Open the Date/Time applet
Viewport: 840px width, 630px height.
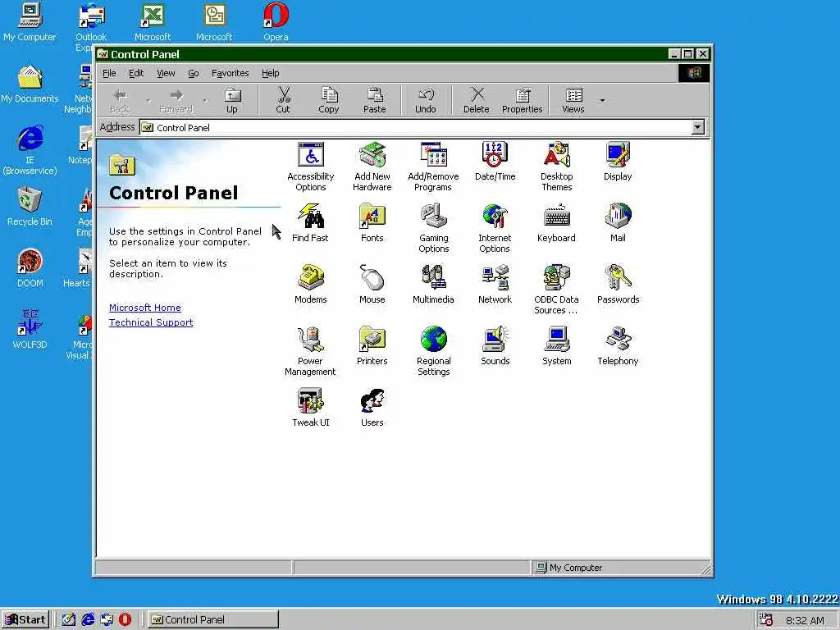pyautogui.click(x=495, y=162)
